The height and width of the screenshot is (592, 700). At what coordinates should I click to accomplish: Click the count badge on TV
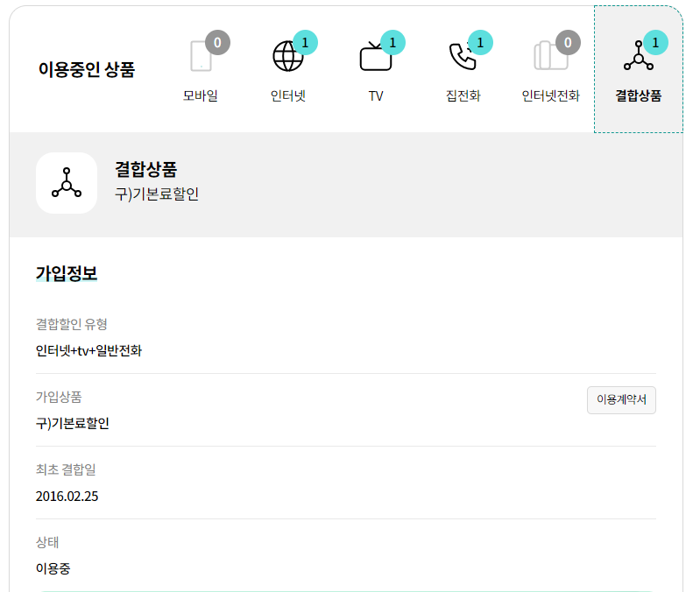coord(392,42)
